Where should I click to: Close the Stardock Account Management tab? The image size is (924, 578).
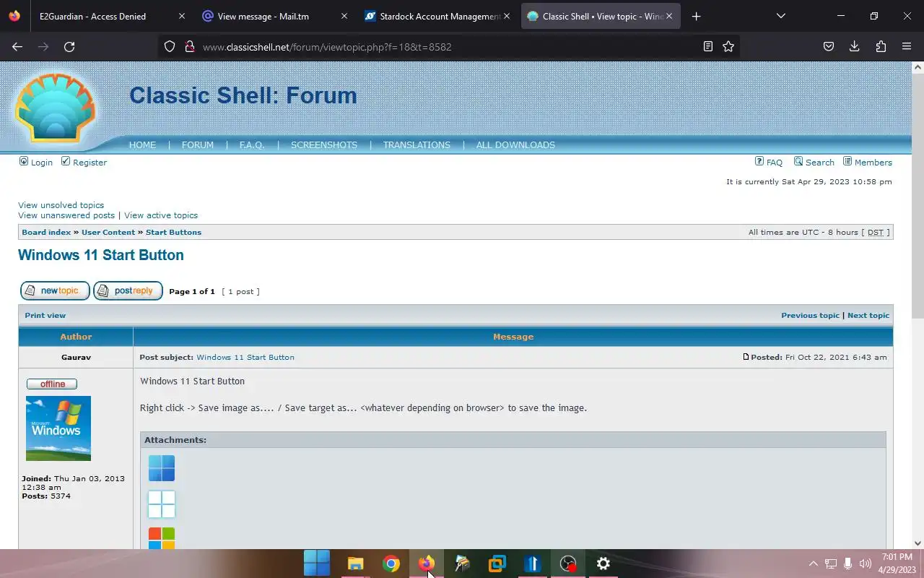click(x=506, y=16)
